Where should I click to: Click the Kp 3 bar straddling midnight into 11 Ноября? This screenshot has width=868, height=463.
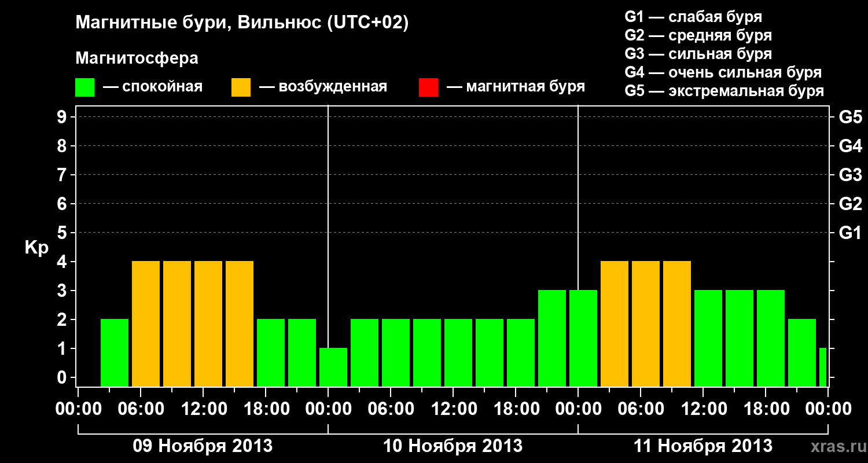pos(583,338)
